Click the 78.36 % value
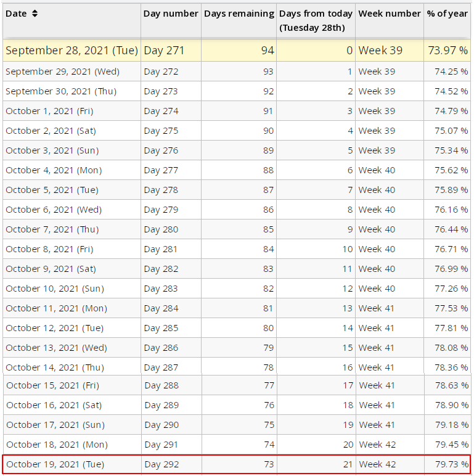Image resolution: width=474 pixels, height=476 pixels. tap(451, 367)
